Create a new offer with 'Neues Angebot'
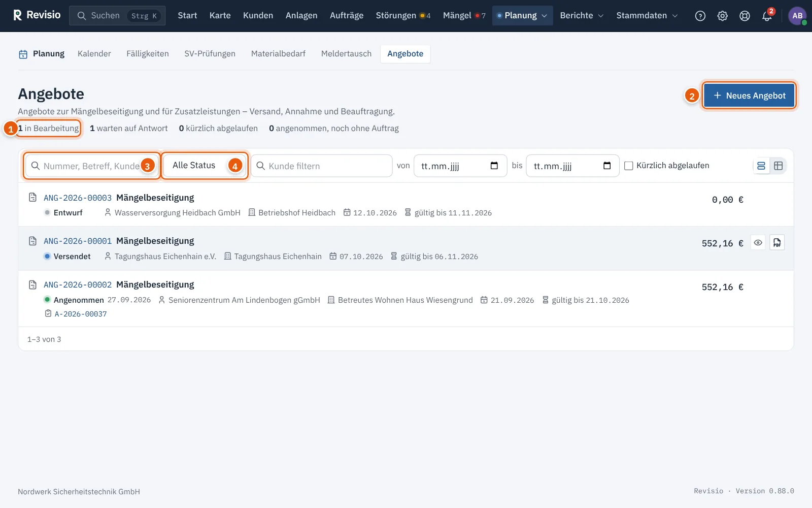812x508 pixels. coord(749,96)
